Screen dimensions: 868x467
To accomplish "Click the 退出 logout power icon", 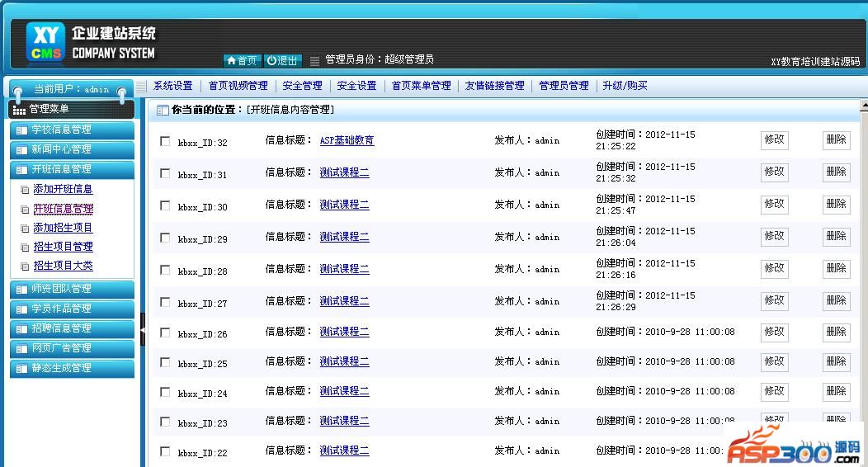I will click(282, 60).
